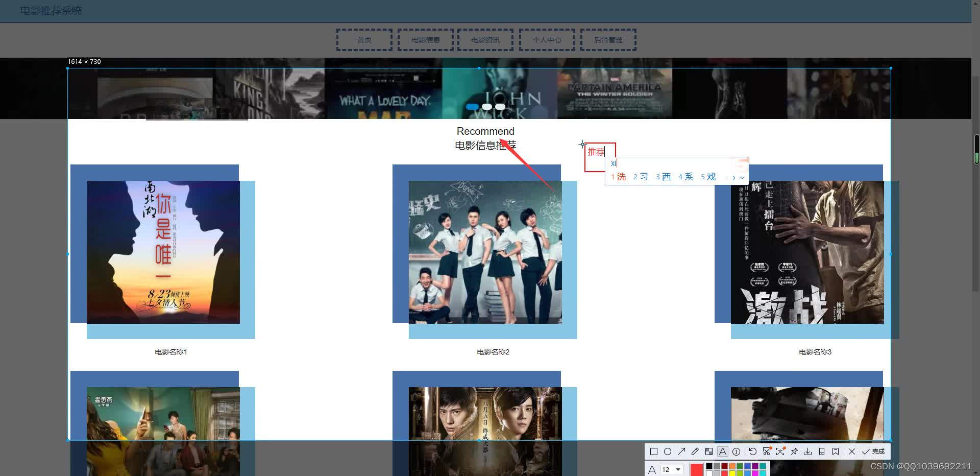This screenshot has width=980, height=476.
Task: Go to next IME candidate page
Action: coord(734,178)
